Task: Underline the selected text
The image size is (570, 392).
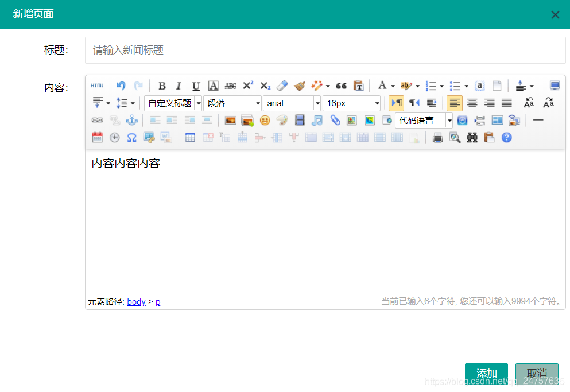Action: click(196, 85)
